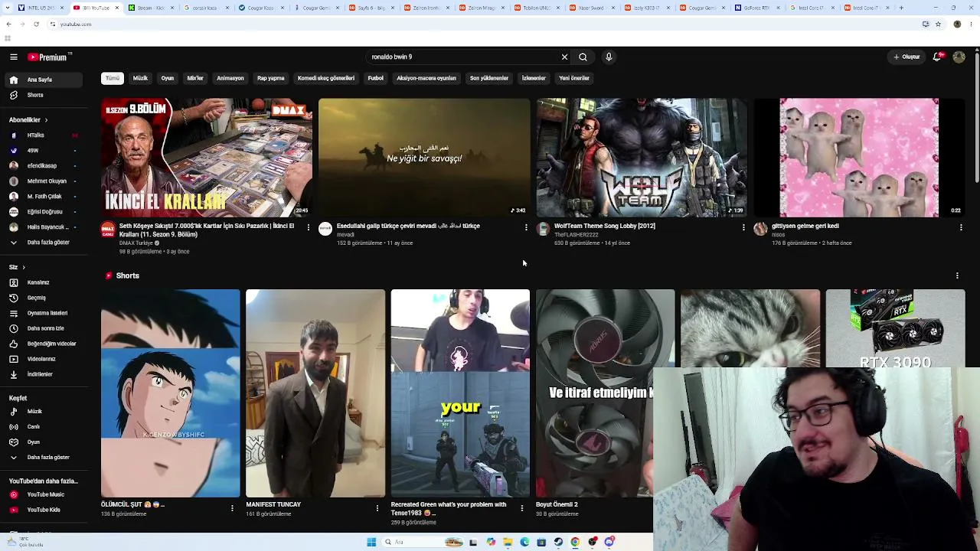
Task: Click the magnifier search button
Action: (x=583, y=57)
